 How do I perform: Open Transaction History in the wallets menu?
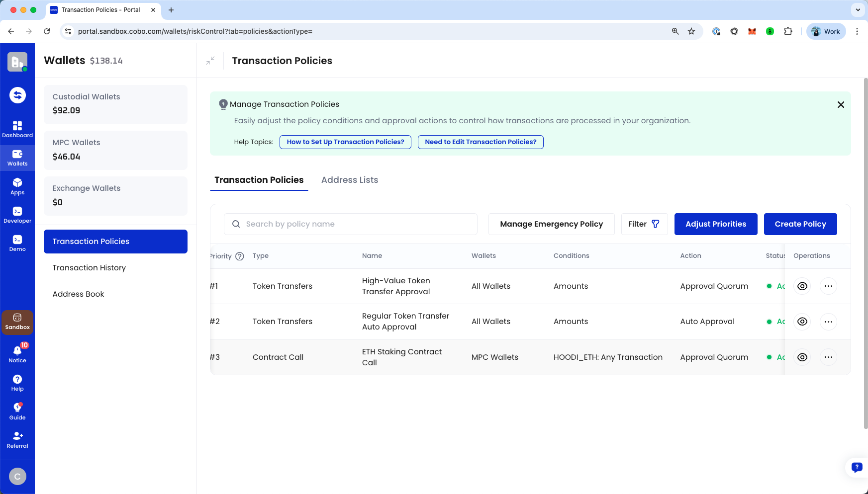[x=89, y=268]
